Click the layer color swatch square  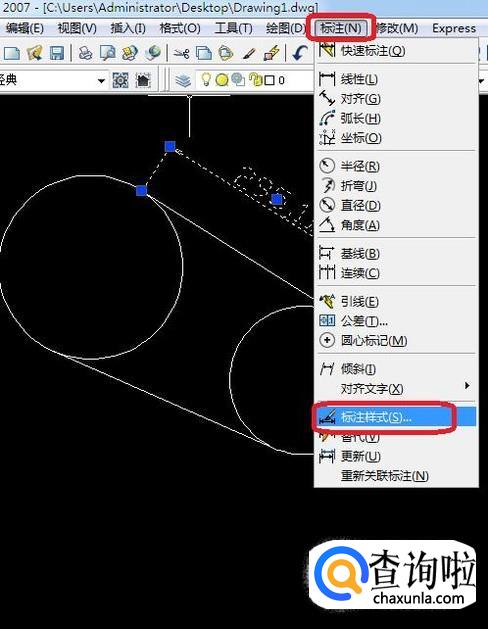tap(269, 81)
